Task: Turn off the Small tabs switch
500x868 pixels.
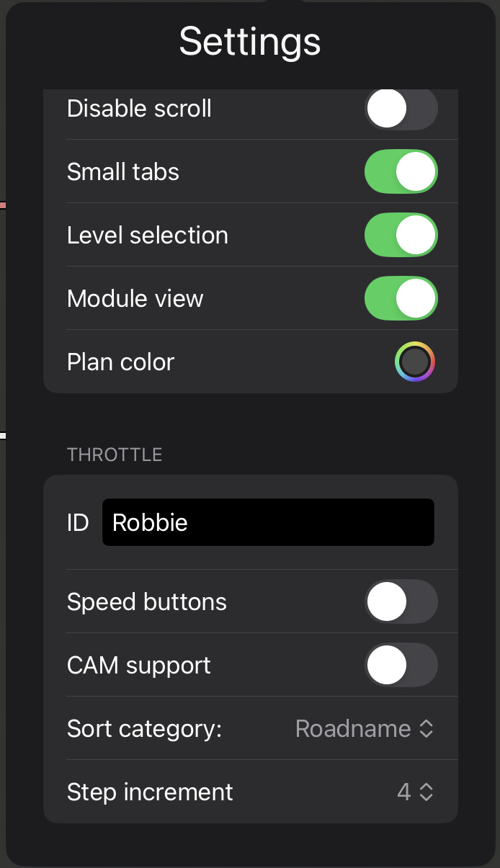Action: click(x=401, y=172)
